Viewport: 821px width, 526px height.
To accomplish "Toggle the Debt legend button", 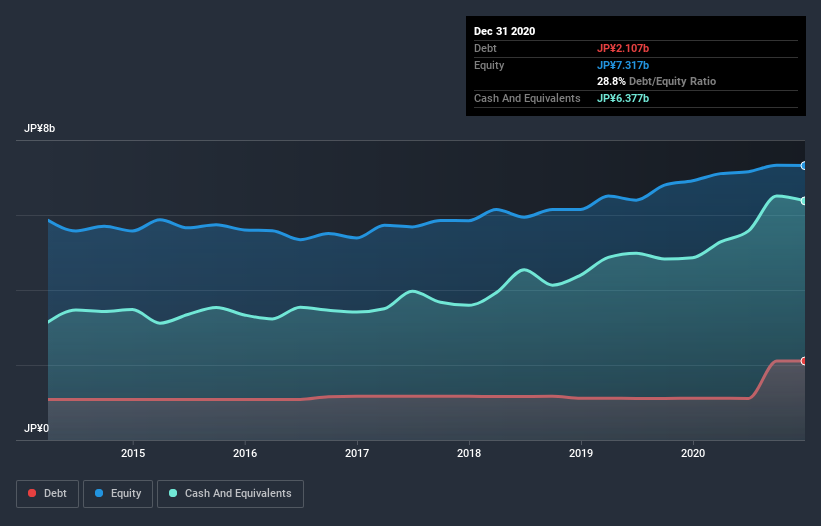I will [x=48, y=494].
